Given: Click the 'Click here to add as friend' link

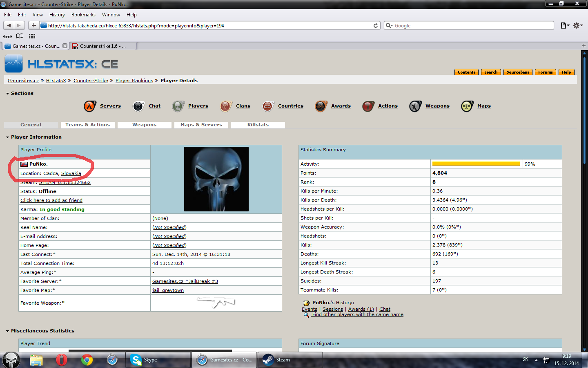Looking at the screenshot, I should point(51,200).
